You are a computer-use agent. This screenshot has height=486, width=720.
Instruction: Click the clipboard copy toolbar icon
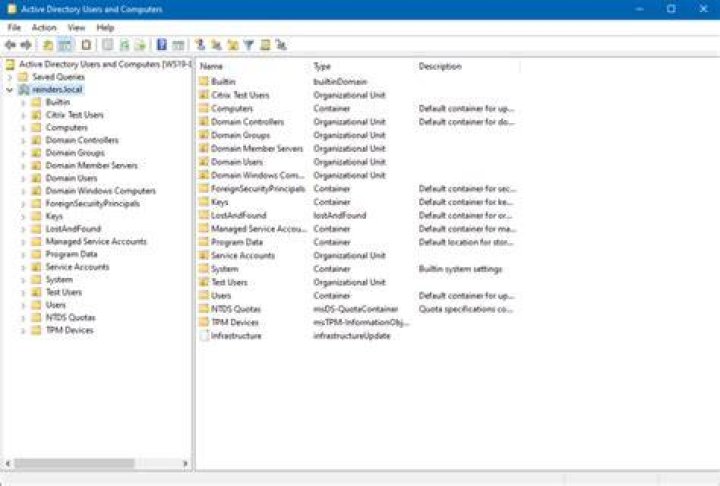(x=86, y=45)
